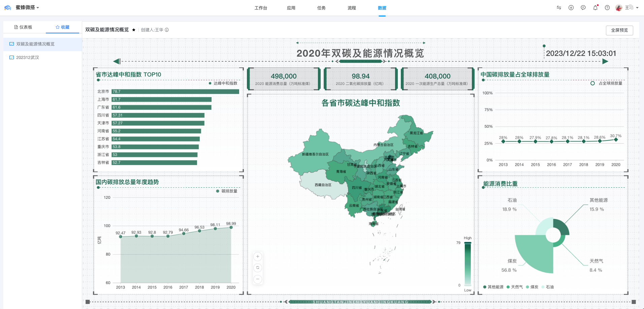
Task: Open the user account dropdown arrow
Action: pos(637,8)
